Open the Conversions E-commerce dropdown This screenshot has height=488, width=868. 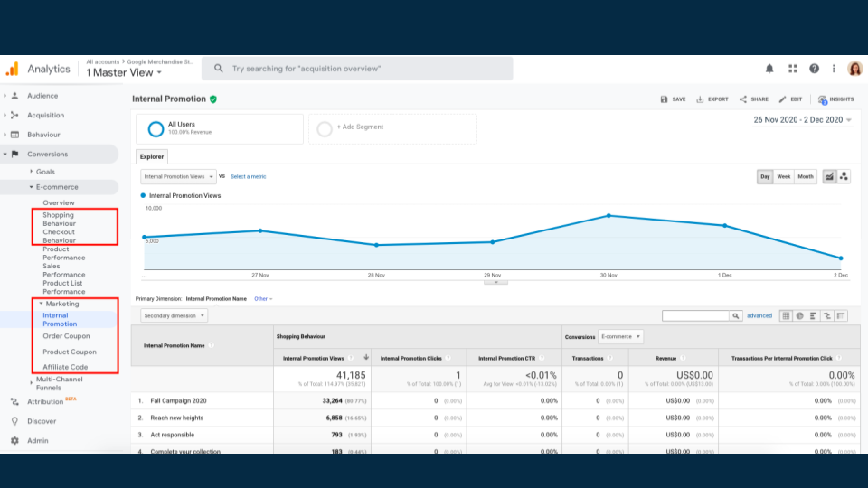[620, 336]
